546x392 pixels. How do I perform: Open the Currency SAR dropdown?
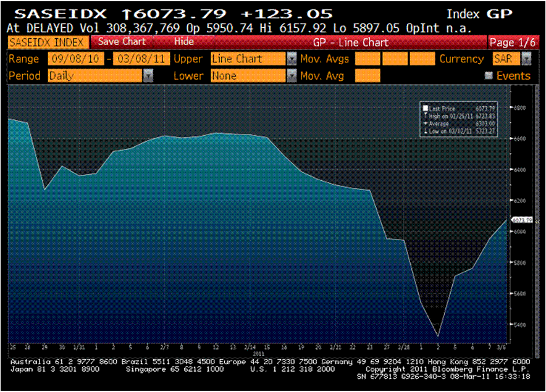pos(526,59)
